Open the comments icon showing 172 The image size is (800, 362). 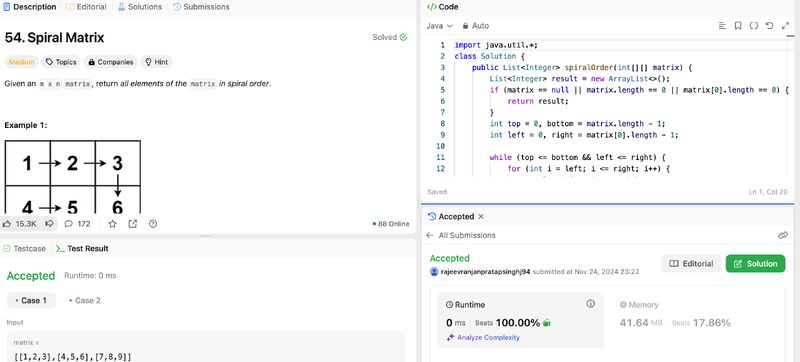point(68,224)
